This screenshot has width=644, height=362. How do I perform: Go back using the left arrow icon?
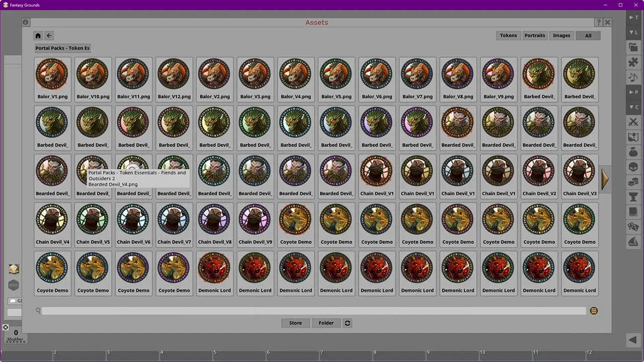coord(49,36)
